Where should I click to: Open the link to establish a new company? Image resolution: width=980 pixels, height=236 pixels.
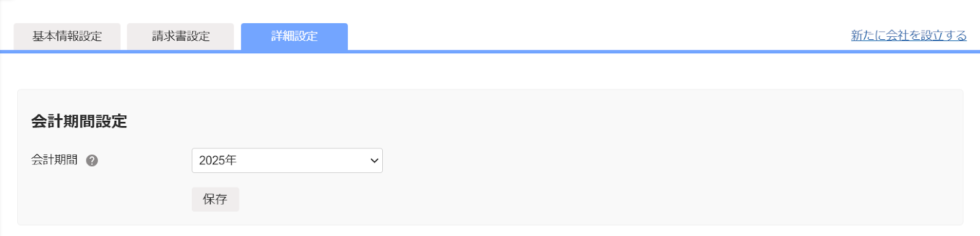point(909,36)
